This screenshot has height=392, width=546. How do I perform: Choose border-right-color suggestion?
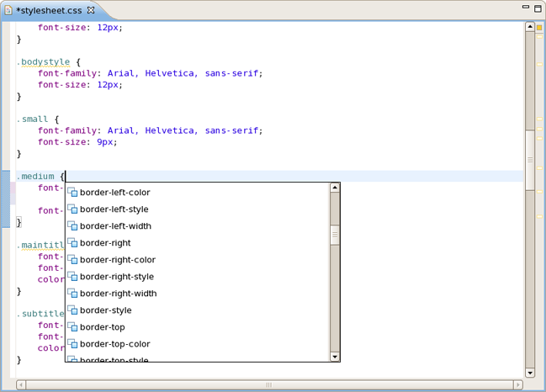[198, 260]
